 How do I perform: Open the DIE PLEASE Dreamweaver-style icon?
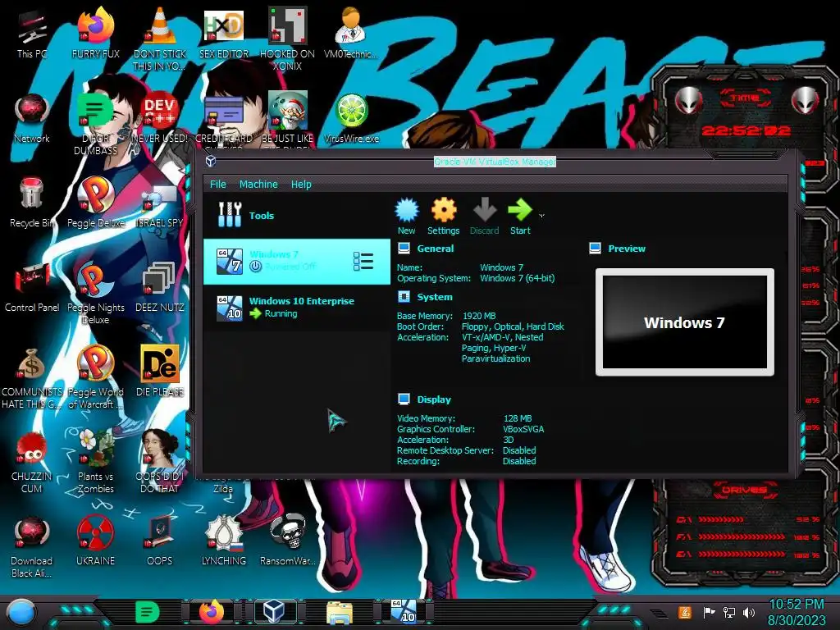click(x=159, y=372)
